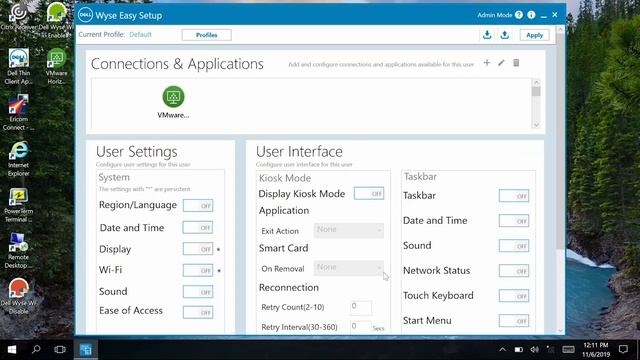
Task: Click the Retry Count input field
Action: [x=361, y=307]
